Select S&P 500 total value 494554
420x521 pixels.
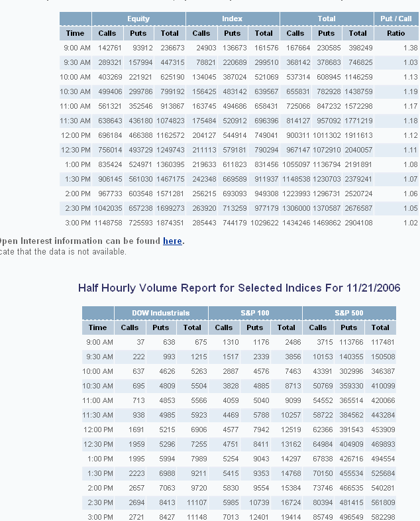click(x=383, y=459)
